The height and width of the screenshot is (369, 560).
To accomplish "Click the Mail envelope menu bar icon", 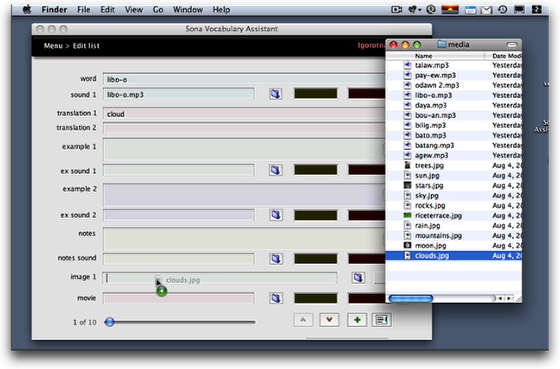I will tap(486, 10).
